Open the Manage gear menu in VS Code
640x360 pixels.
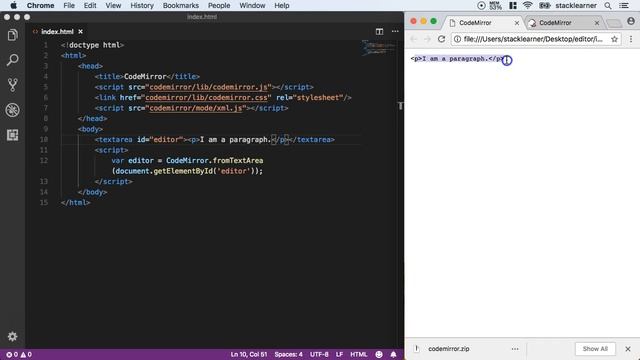13,336
